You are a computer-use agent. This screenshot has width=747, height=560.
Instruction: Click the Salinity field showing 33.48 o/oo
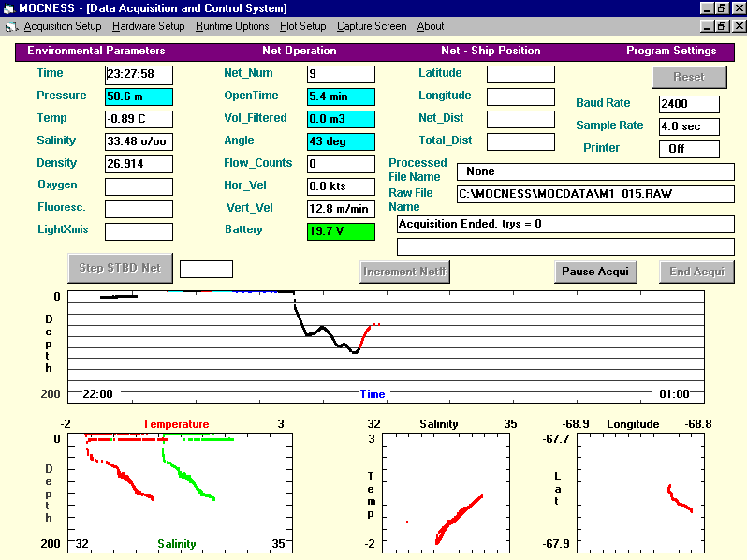pos(139,141)
